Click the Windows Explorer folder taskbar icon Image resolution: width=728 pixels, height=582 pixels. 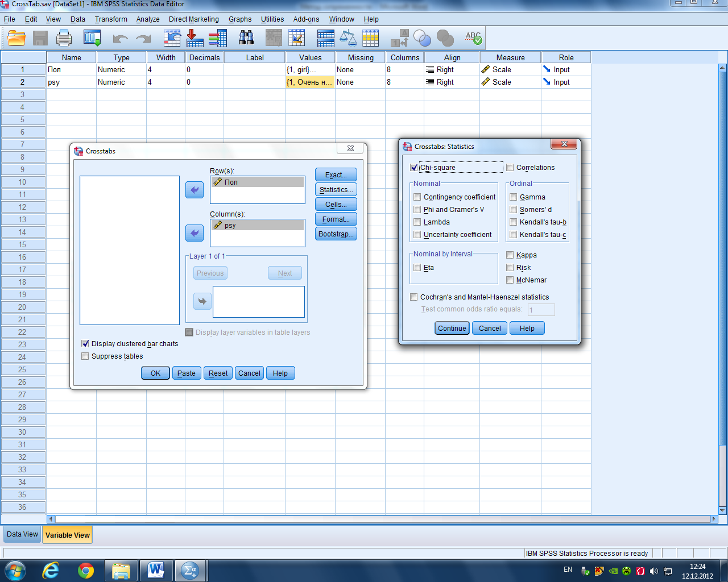pos(121,570)
